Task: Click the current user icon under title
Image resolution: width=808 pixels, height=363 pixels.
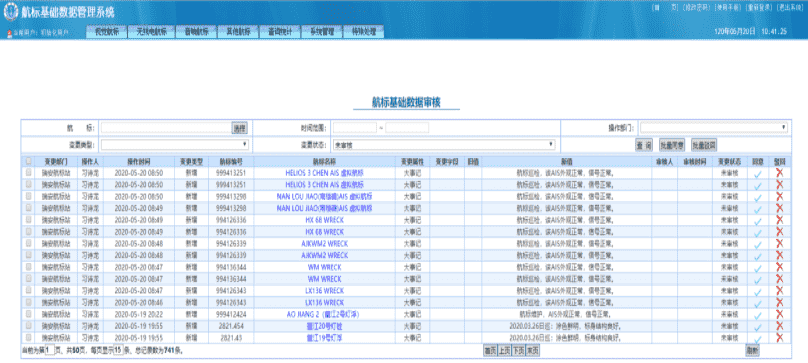Action: point(9,33)
